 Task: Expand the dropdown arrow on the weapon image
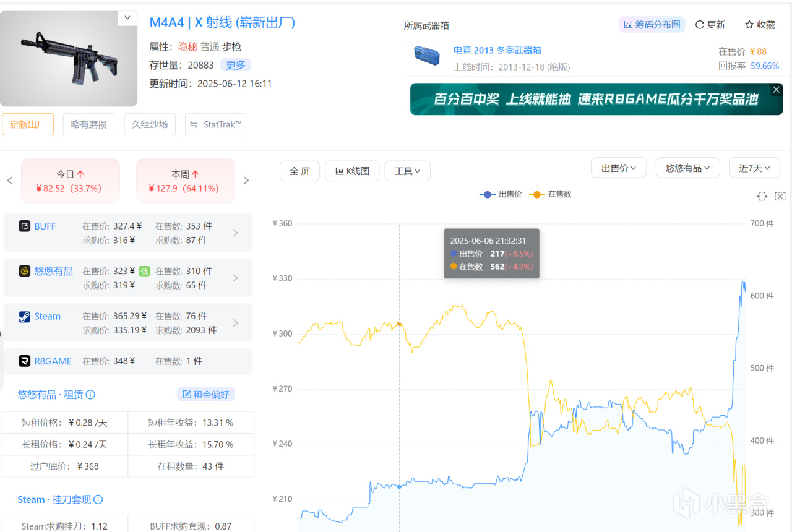(x=127, y=18)
